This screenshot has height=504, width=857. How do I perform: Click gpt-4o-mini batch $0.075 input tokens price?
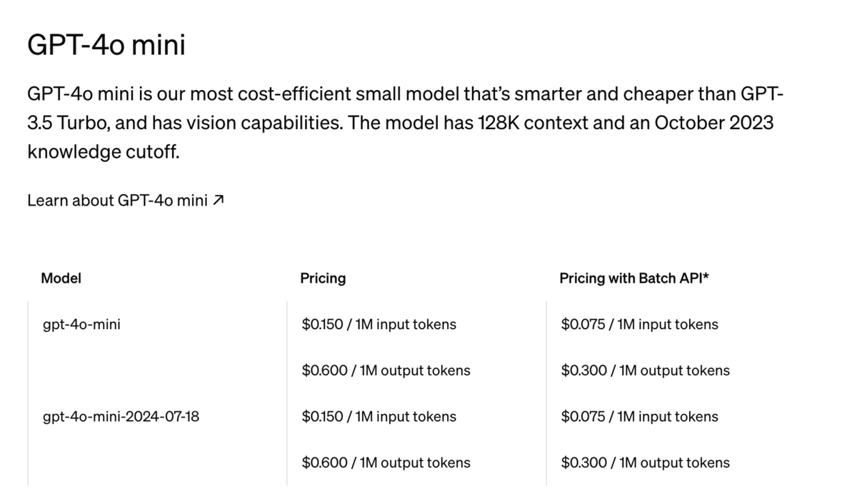(640, 324)
